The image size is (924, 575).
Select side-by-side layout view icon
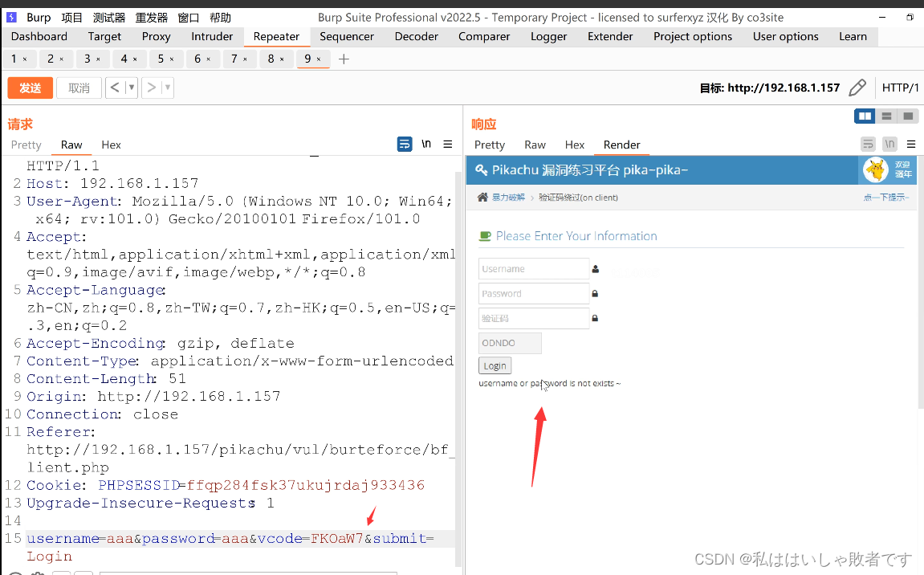(865, 116)
